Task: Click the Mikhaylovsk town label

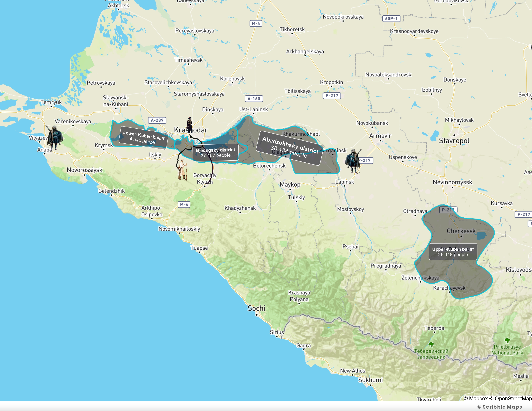Action: pyautogui.click(x=459, y=120)
